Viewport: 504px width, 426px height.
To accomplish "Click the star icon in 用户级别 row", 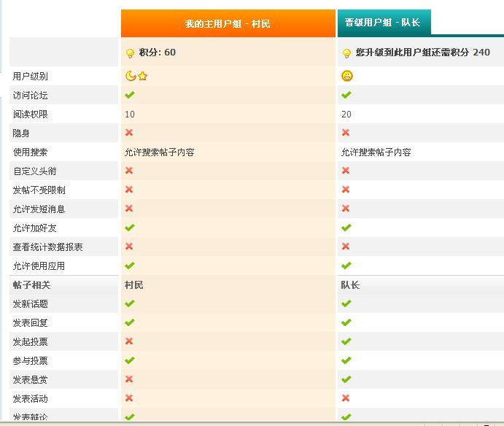I will 143,76.
